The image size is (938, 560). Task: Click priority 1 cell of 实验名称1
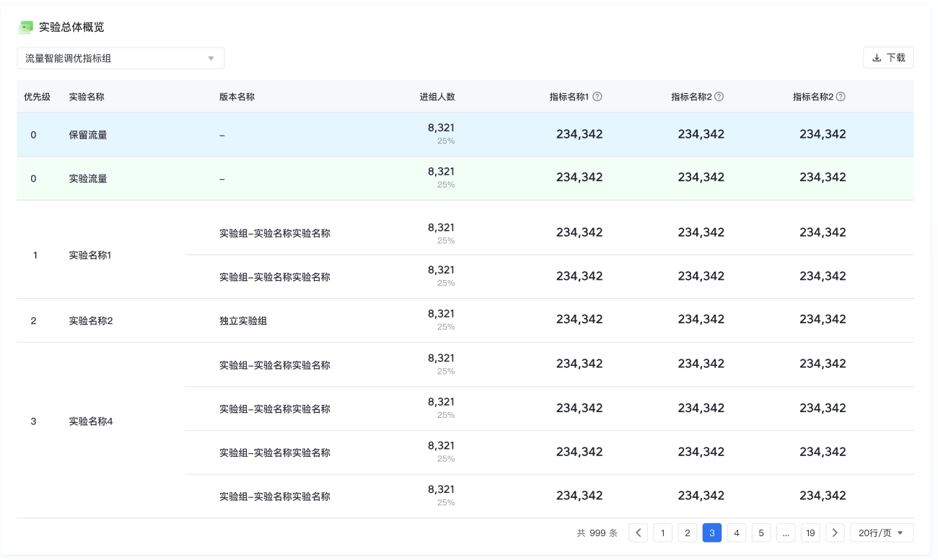click(35, 255)
